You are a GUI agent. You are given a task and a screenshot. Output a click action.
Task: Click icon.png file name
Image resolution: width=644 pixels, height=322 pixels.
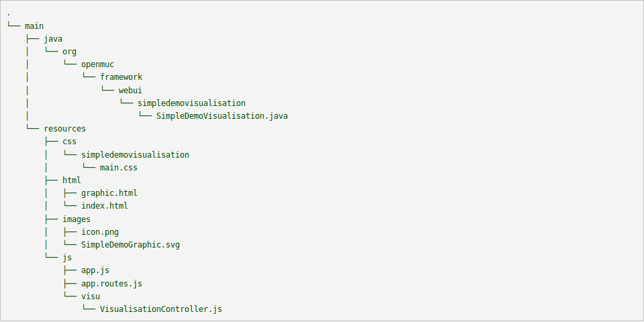tap(100, 232)
